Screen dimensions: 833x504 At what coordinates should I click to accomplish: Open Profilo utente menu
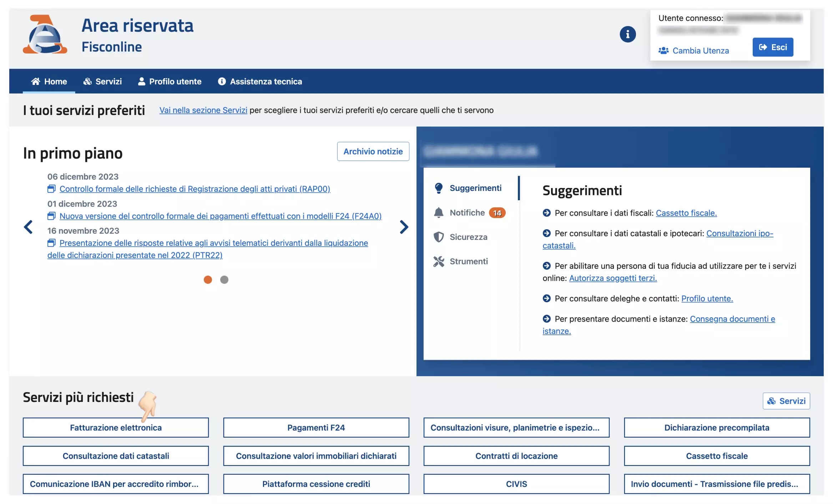pyautogui.click(x=170, y=81)
